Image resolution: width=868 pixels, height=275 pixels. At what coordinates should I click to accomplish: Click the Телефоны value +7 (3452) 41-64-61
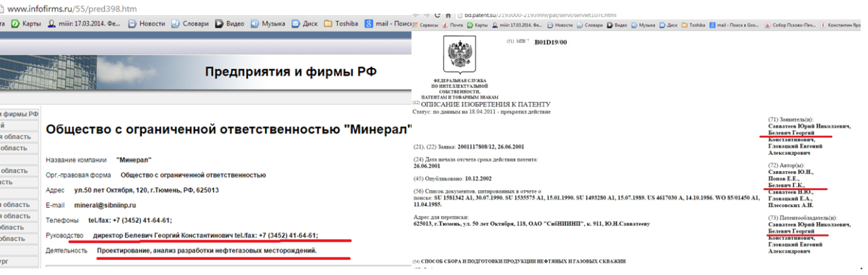pos(130,220)
